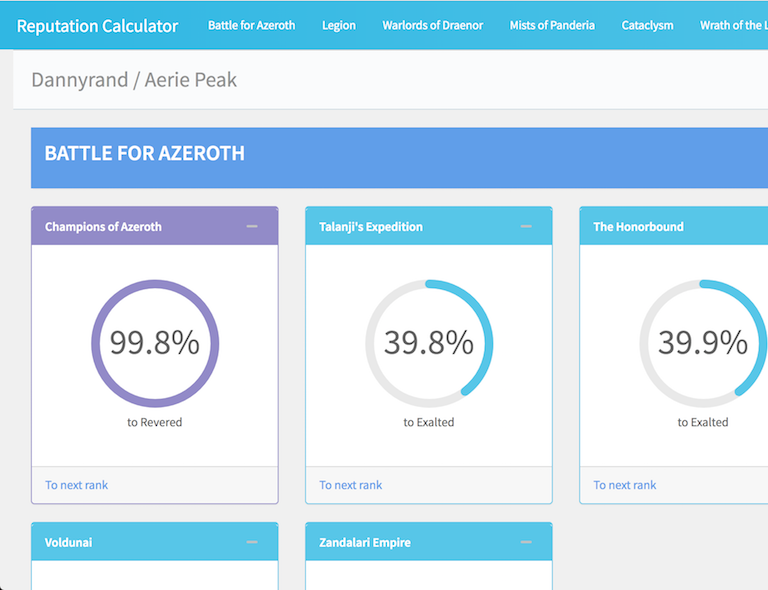Open Mists of Panderia nav item

pyautogui.click(x=552, y=25)
